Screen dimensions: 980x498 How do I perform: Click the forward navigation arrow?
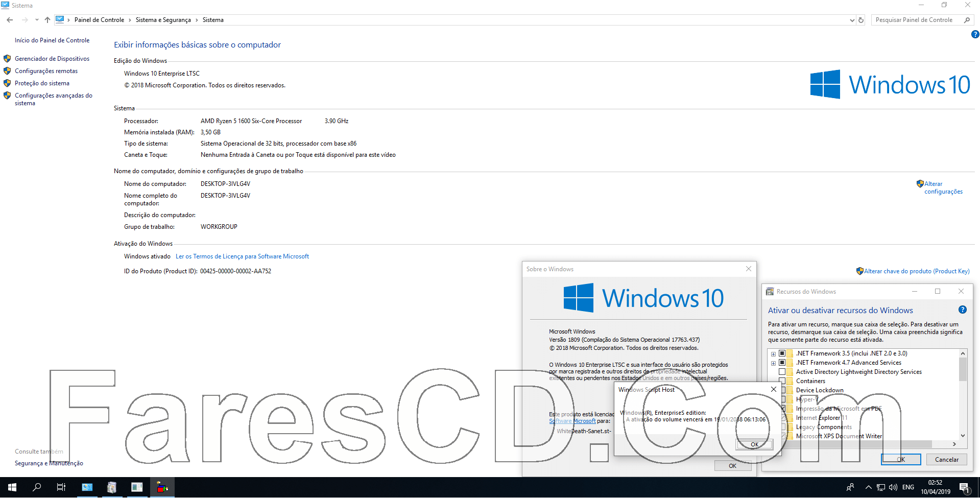pyautogui.click(x=25, y=20)
